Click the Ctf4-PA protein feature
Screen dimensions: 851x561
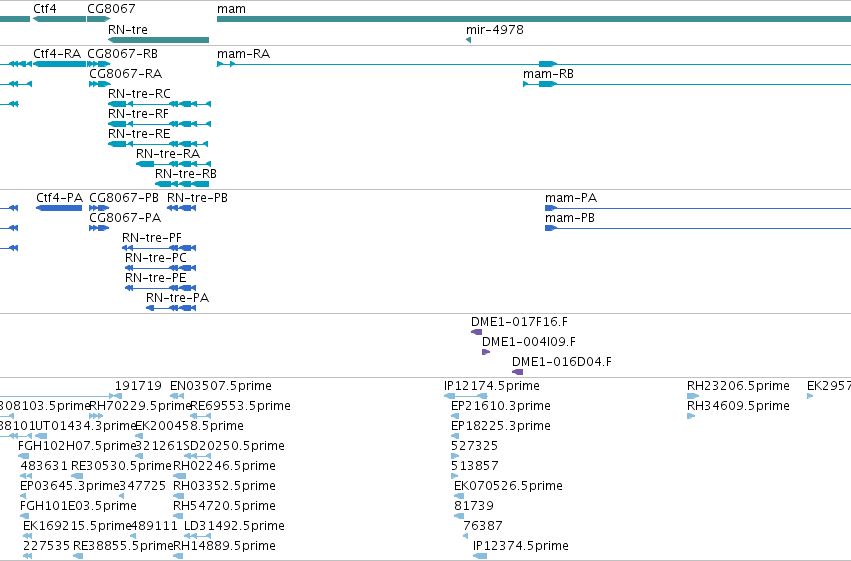pyautogui.click(x=59, y=208)
